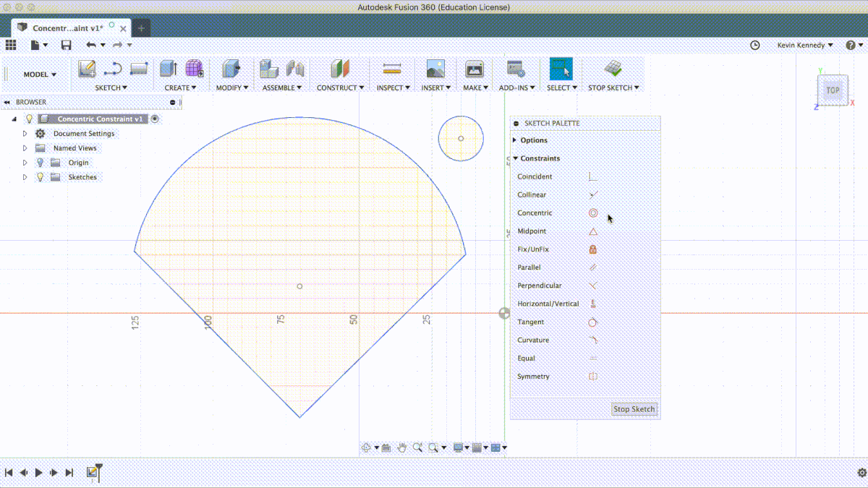Open the data panel grid icon
The width and height of the screenshot is (868, 488).
pyautogui.click(x=11, y=45)
